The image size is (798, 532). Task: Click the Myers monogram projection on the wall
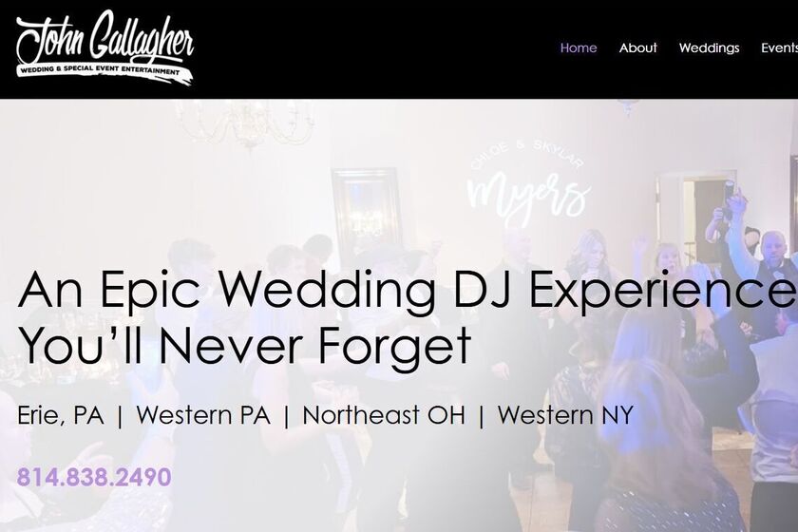pos(528,196)
